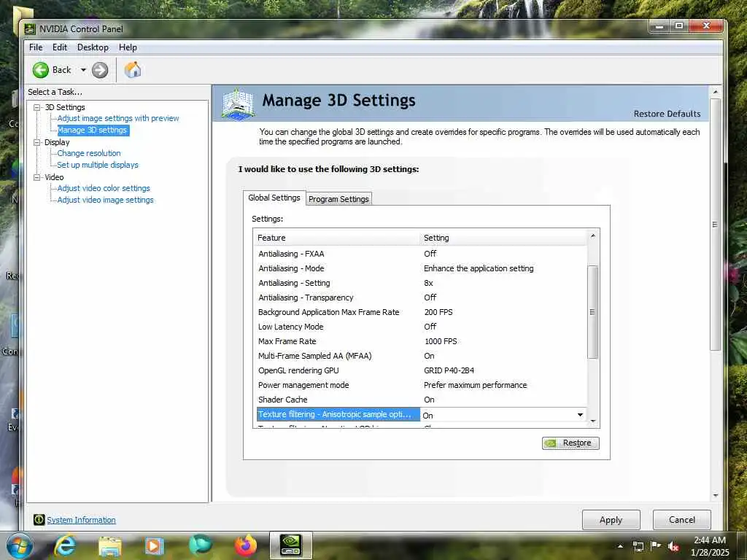Select the Global Settings tab
The height and width of the screenshot is (560, 747).
(274, 198)
